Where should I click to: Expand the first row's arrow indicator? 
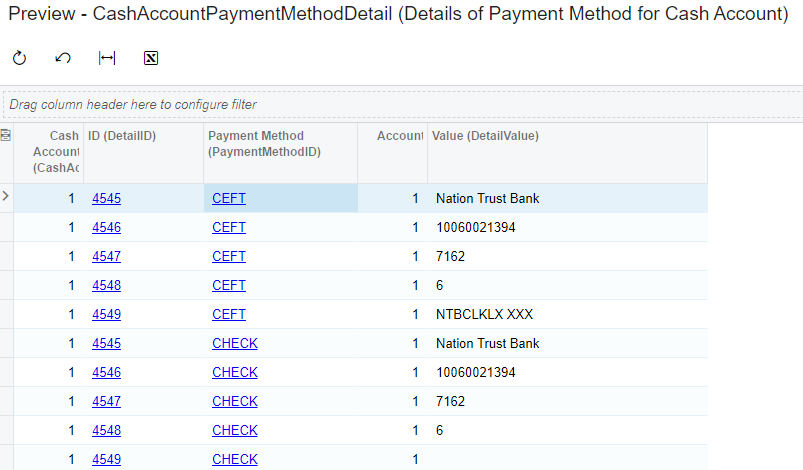(x=6, y=196)
